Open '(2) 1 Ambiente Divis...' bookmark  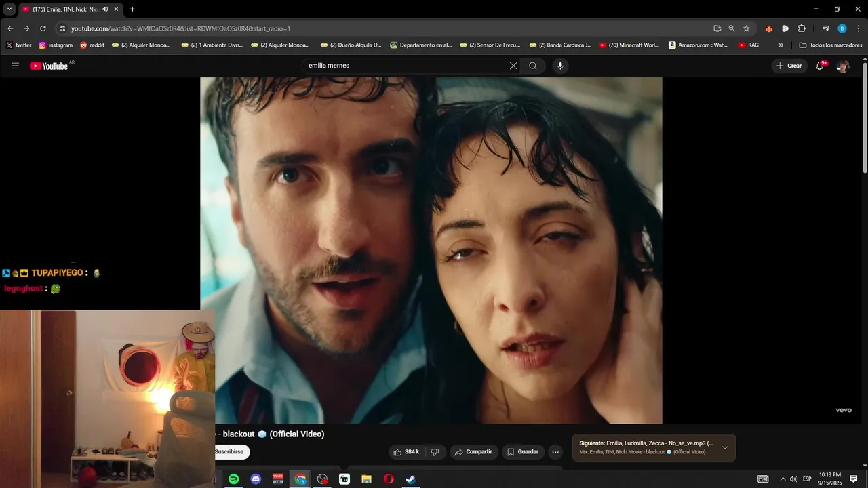tap(212, 45)
